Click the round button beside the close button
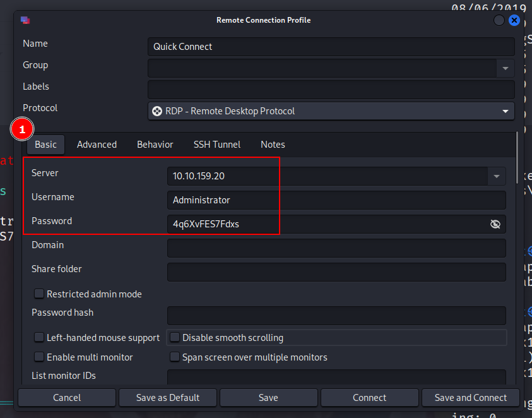 pos(499,20)
